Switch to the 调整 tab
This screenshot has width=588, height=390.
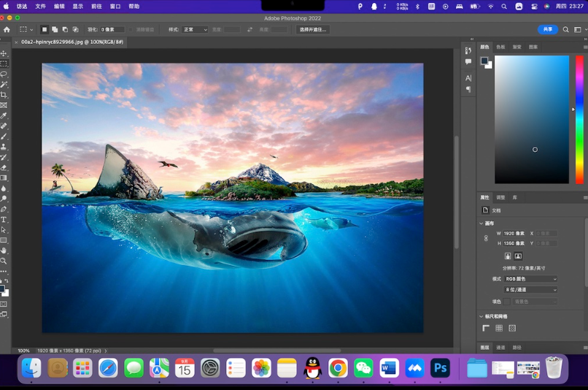500,197
